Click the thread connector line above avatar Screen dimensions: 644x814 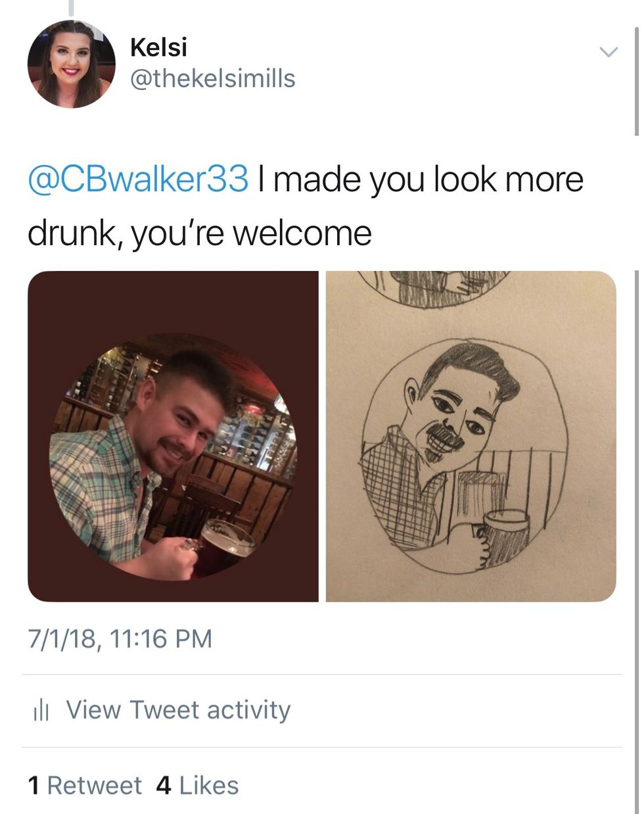pos(71,7)
